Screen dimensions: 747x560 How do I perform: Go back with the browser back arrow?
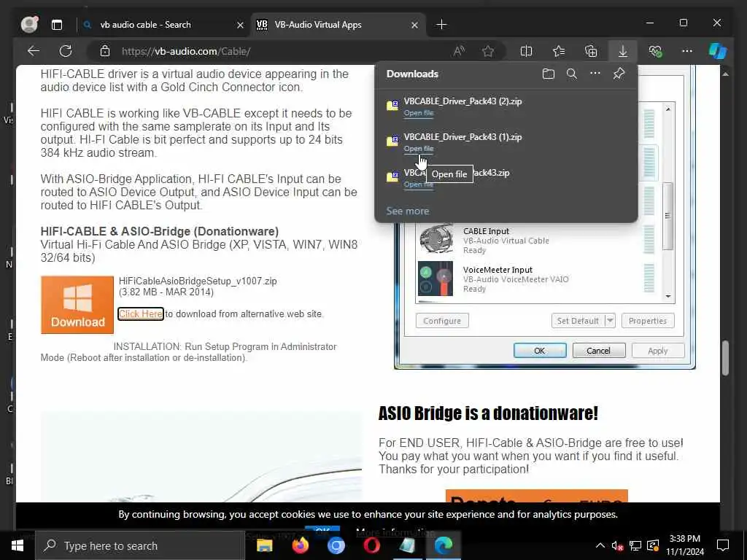[34, 51]
